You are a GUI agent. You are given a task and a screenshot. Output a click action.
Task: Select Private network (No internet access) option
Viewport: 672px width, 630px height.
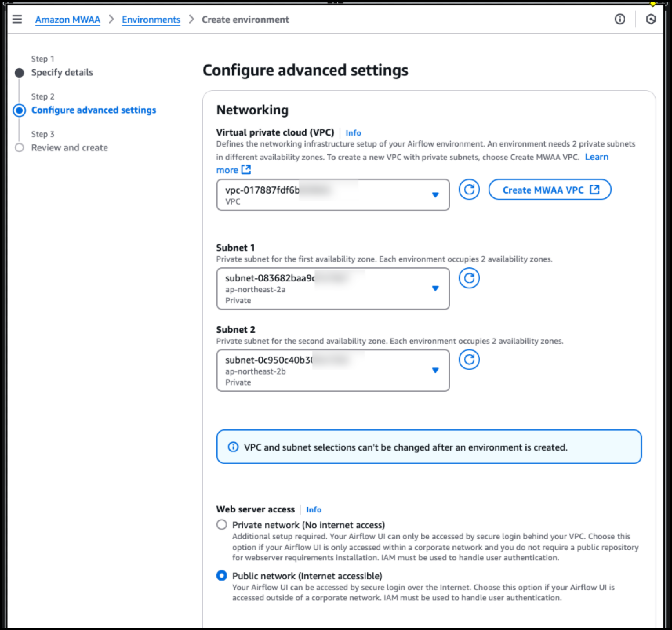tap(222, 525)
